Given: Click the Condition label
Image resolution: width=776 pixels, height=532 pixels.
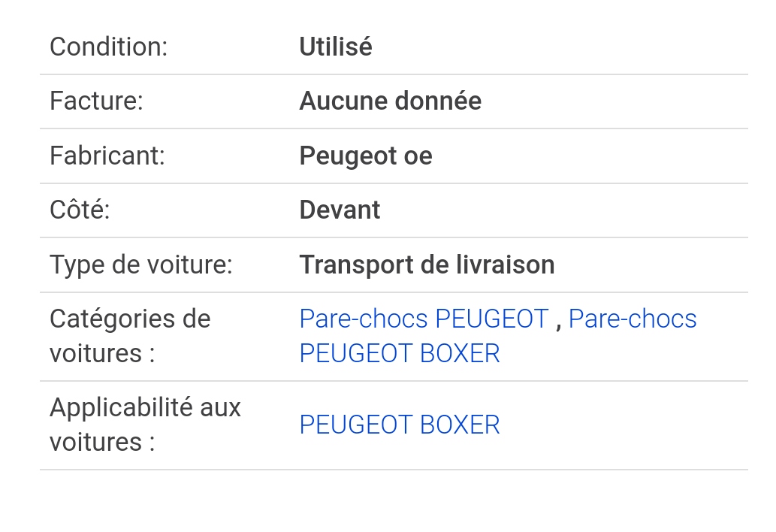Looking at the screenshot, I should [x=108, y=47].
